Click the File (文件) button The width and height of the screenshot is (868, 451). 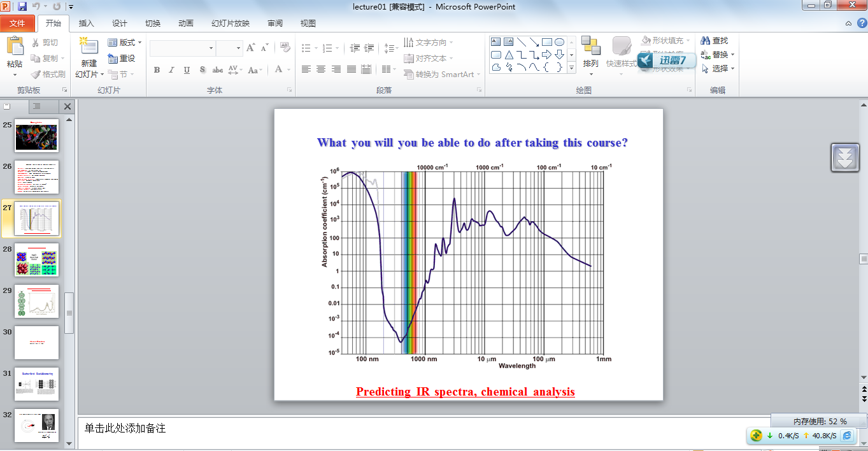point(17,24)
